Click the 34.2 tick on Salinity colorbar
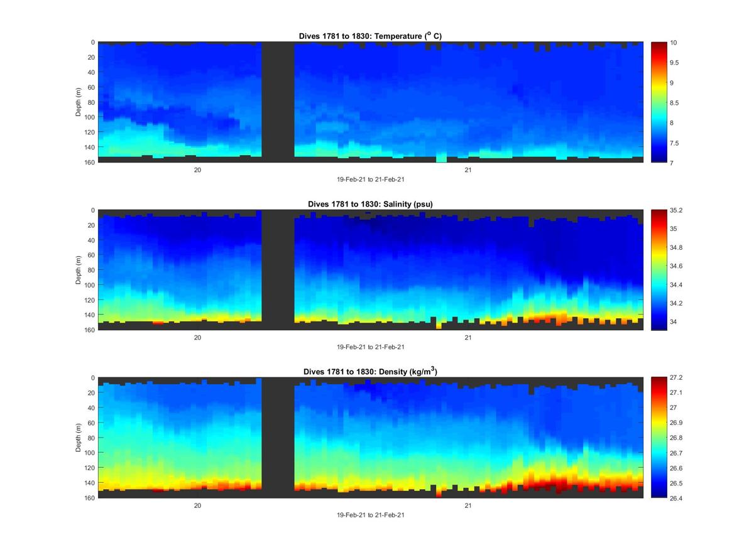 [x=676, y=303]
